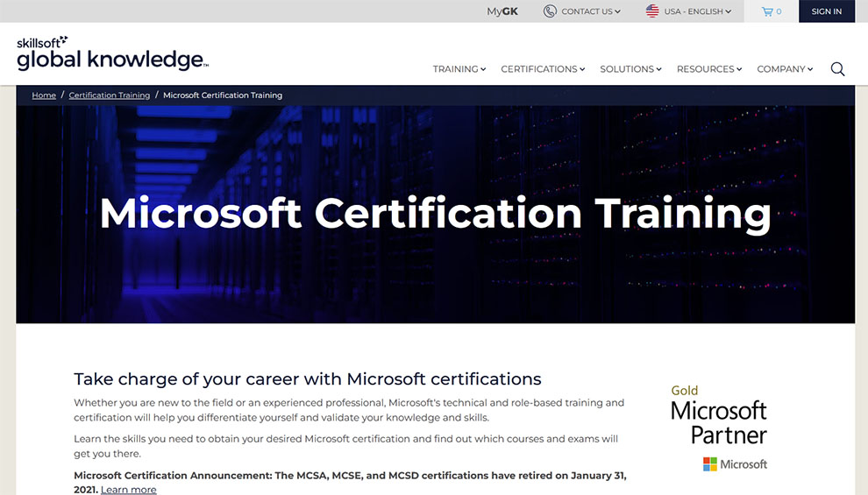Screen dimensions: 868x495
Task: Expand the Certifications menu
Action: click(x=543, y=69)
